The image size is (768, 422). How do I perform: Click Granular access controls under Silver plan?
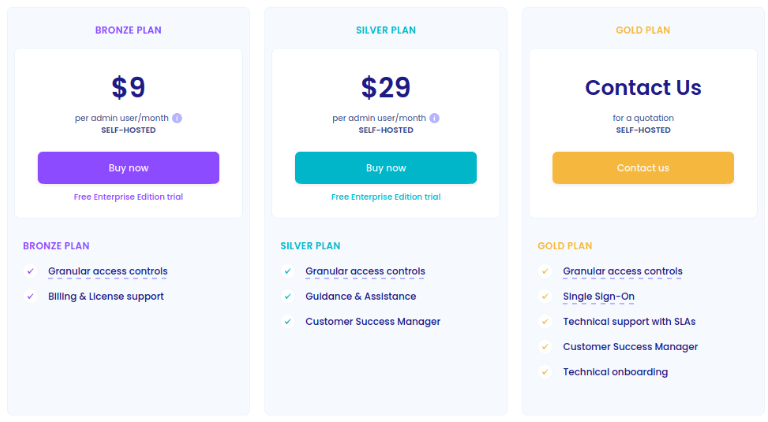point(365,271)
